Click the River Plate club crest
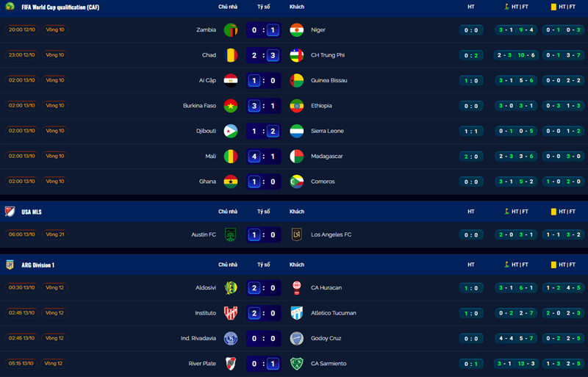Screen dimensions: 588x377 pos(231,364)
